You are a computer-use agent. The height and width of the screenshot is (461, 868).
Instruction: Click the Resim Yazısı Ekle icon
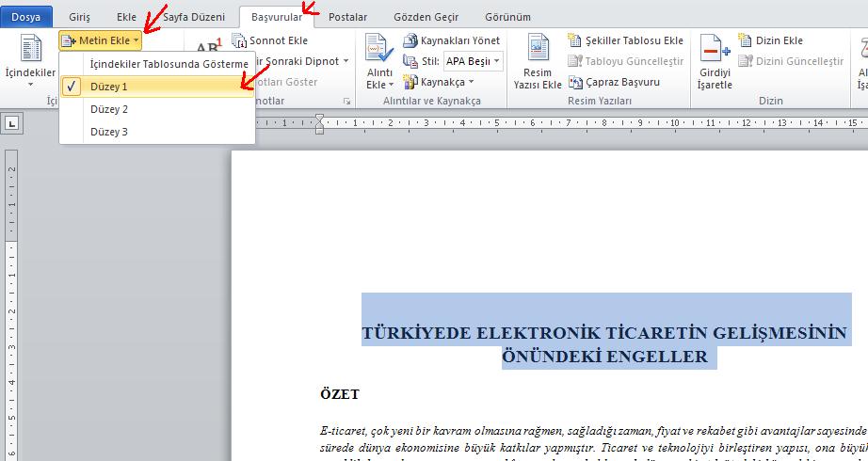click(538, 48)
